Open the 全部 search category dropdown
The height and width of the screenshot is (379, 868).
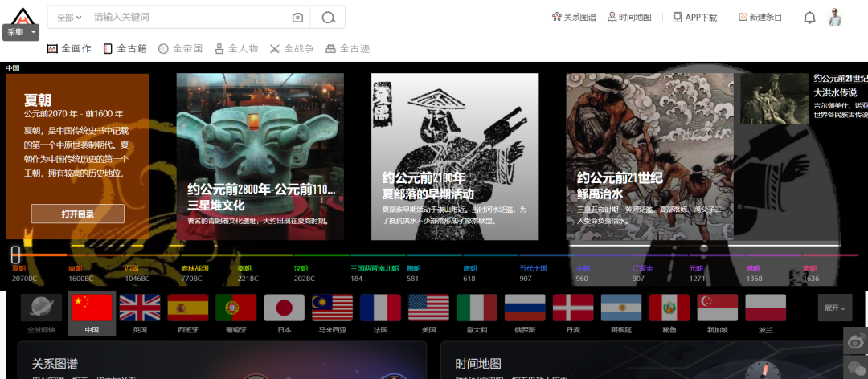70,18
